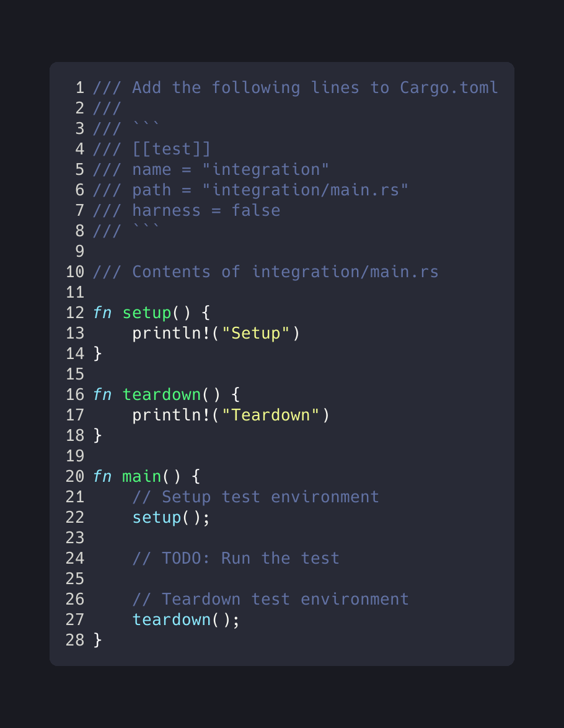The width and height of the screenshot is (564, 728).
Task: Click the "integration/main.rs" path string
Action: (x=306, y=190)
